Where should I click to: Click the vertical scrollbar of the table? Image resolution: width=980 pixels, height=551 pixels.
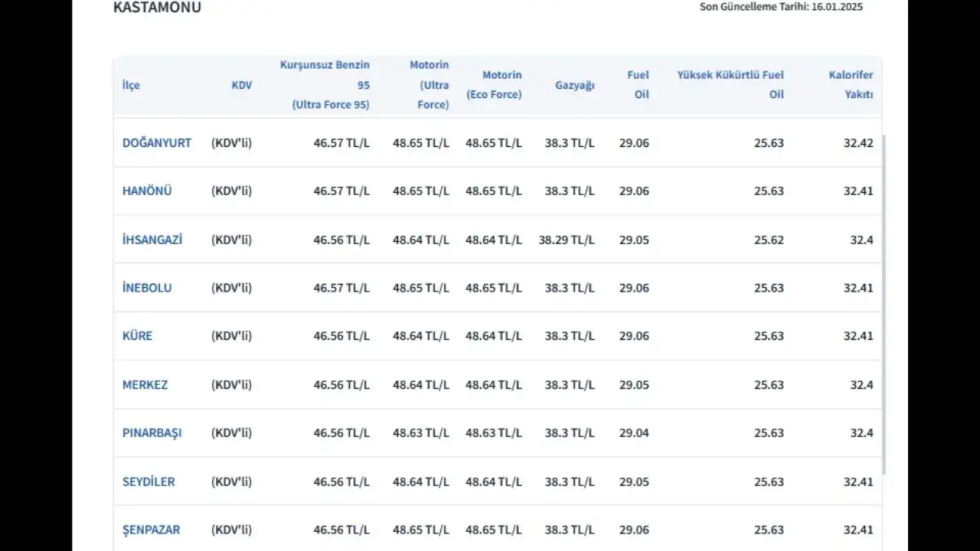(x=884, y=305)
